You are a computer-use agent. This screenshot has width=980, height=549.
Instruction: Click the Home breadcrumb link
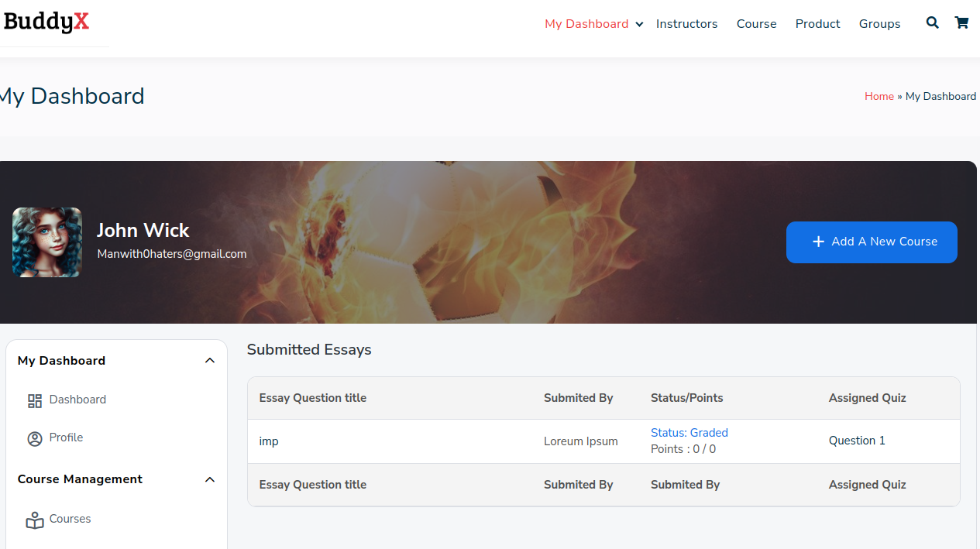(879, 96)
